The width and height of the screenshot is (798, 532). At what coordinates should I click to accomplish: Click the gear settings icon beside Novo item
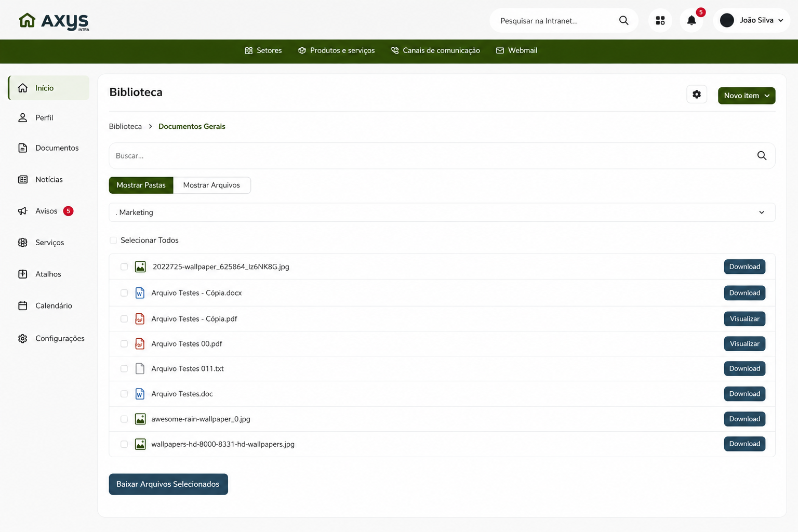click(x=697, y=95)
